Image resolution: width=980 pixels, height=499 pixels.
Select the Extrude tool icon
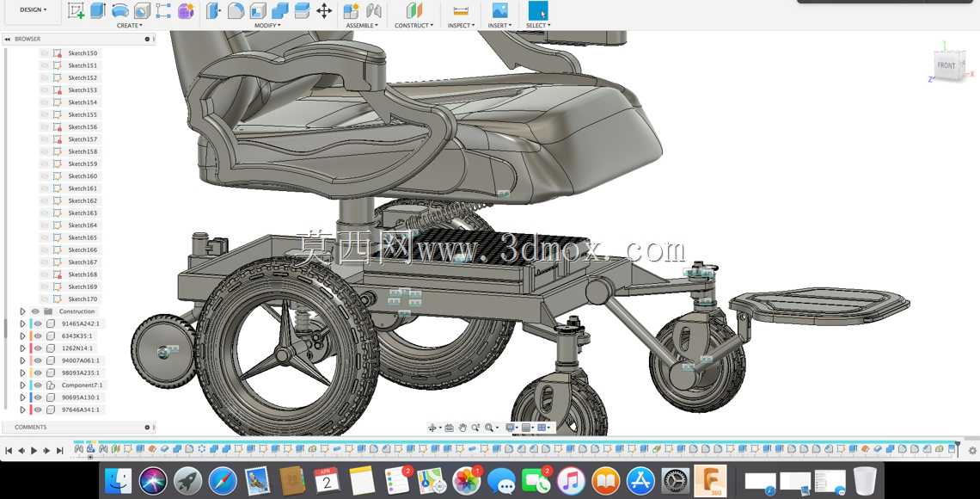[97, 10]
